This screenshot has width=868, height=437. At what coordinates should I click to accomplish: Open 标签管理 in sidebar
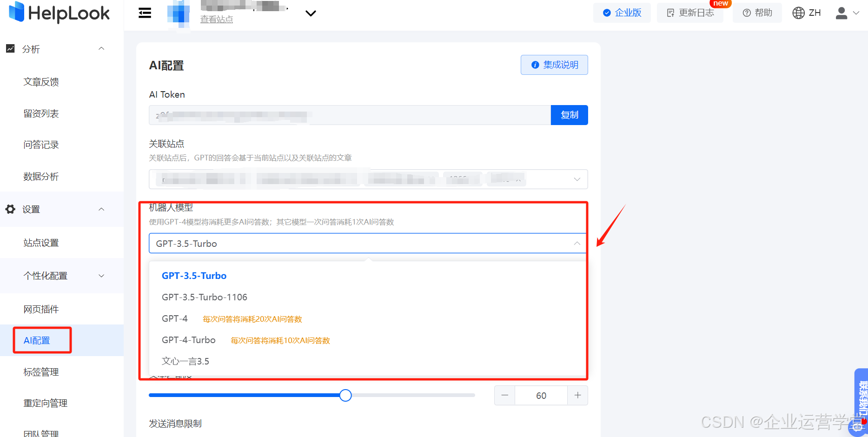41,372
